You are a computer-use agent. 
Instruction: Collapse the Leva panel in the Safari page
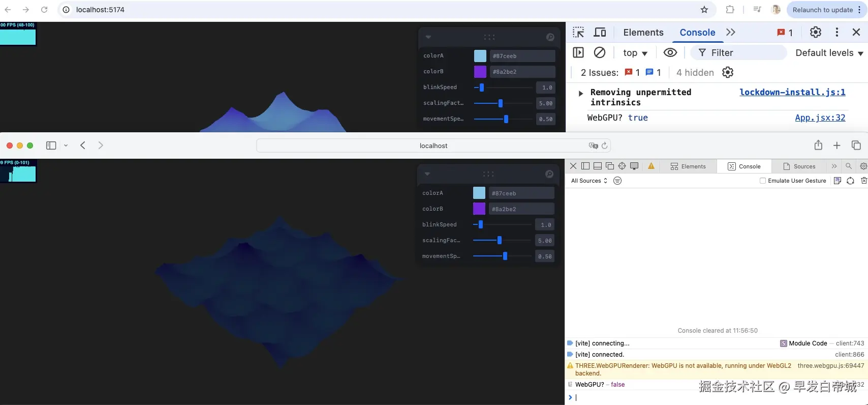pos(427,174)
